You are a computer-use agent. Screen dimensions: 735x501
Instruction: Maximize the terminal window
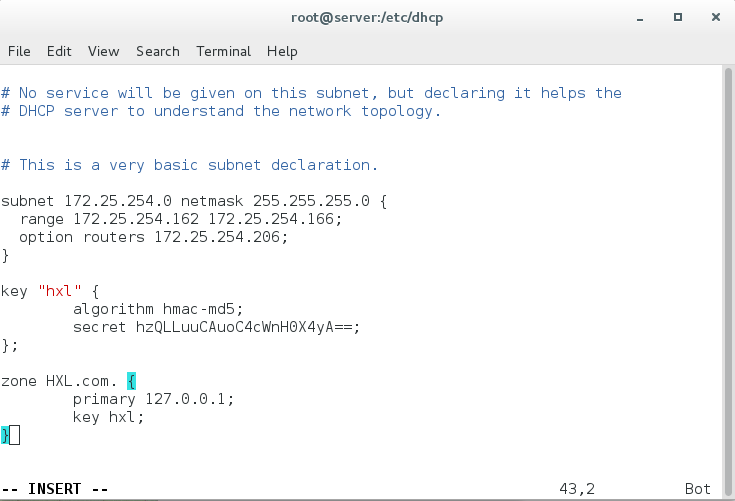(677, 17)
